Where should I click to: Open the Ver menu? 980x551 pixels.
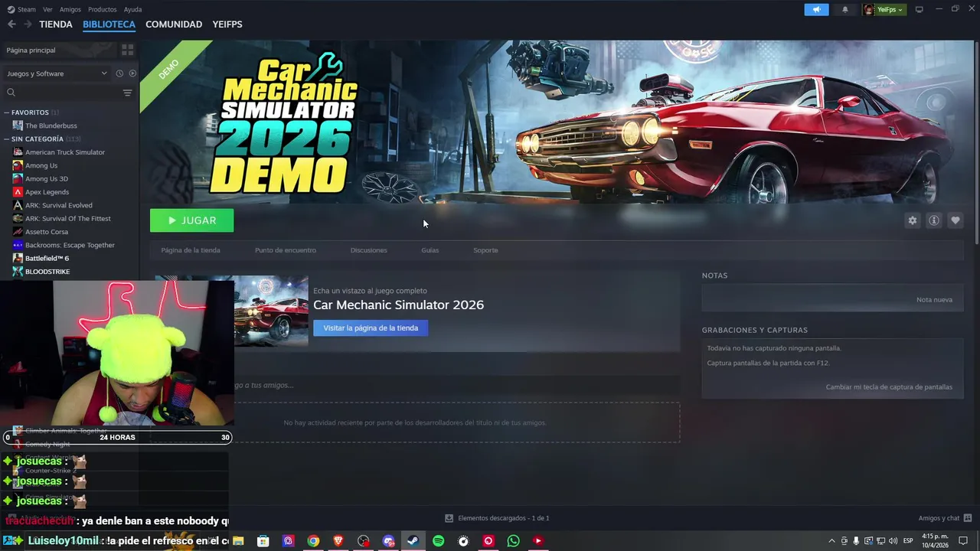click(47, 9)
